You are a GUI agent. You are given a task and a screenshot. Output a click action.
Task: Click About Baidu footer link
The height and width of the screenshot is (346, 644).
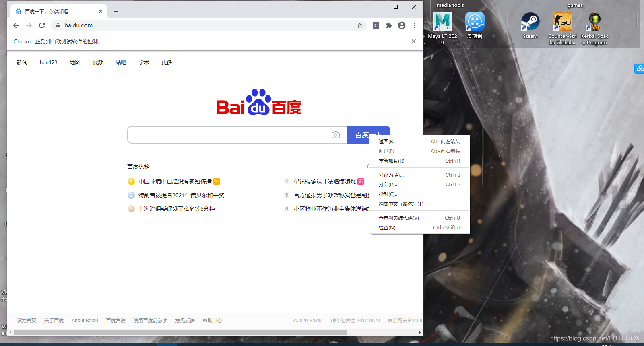click(85, 321)
